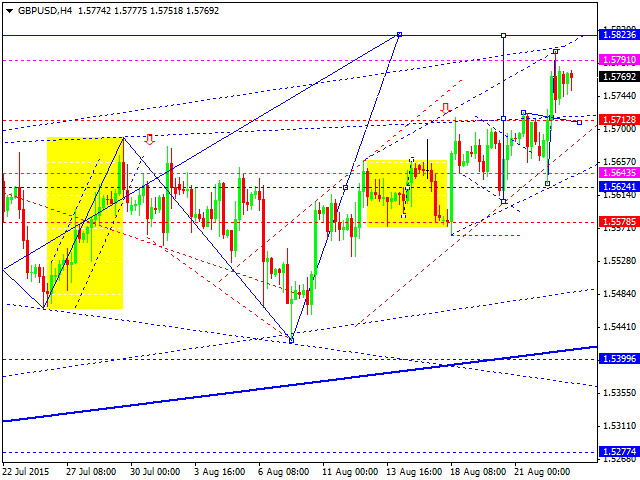
Task: Click the 1.57440 price scale value
Action: 620,96
